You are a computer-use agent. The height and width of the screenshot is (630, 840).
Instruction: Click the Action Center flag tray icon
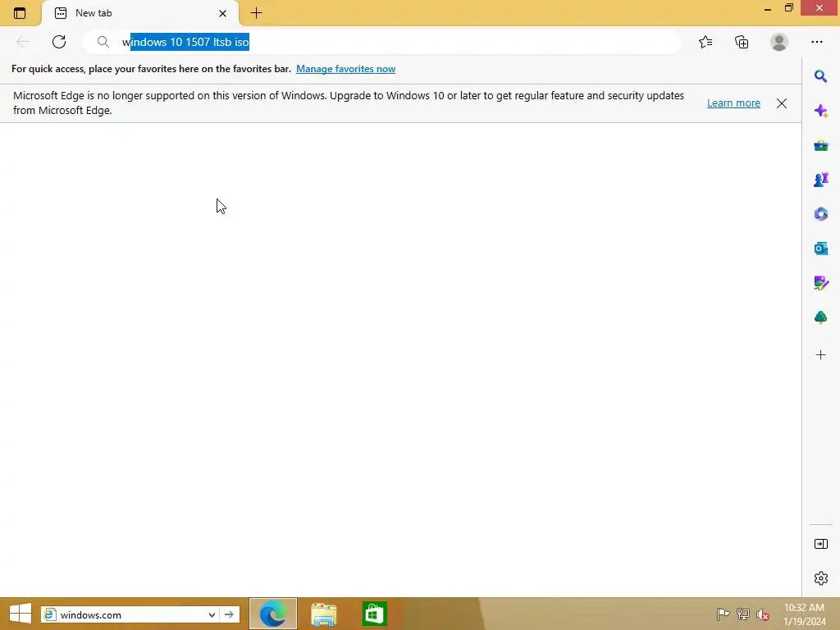(723, 614)
